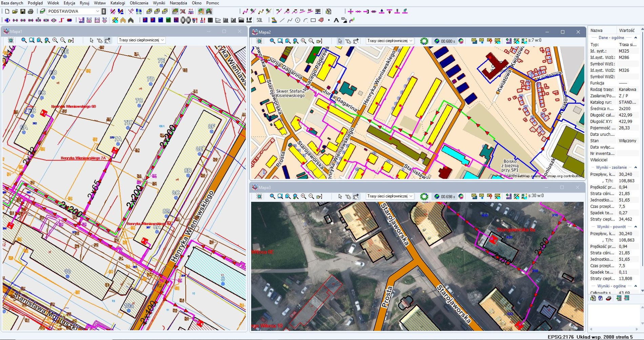Image resolution: width=644 pixels, height=340 pixels.
Task: Click the 'Wartość' column header
Action: pos(626,30)
